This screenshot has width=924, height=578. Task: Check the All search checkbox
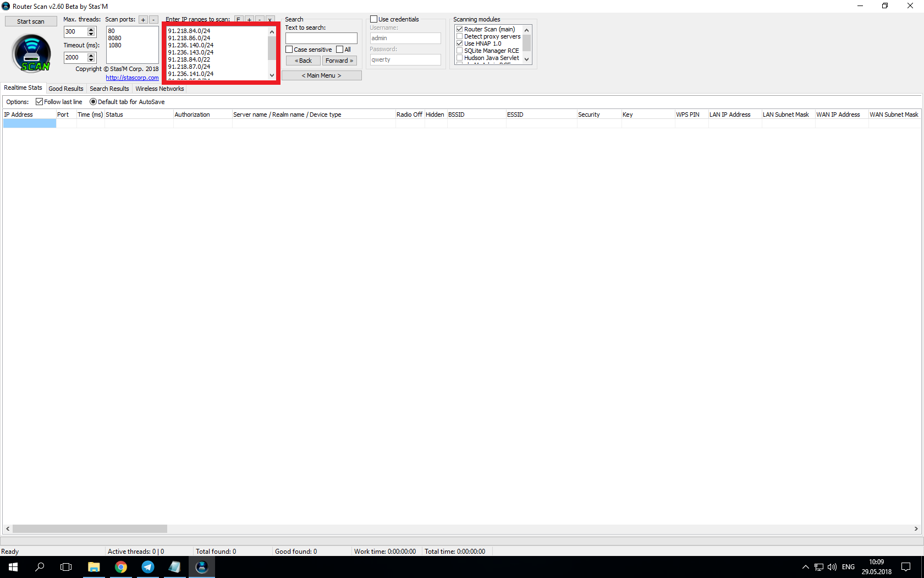click(340, 50)
